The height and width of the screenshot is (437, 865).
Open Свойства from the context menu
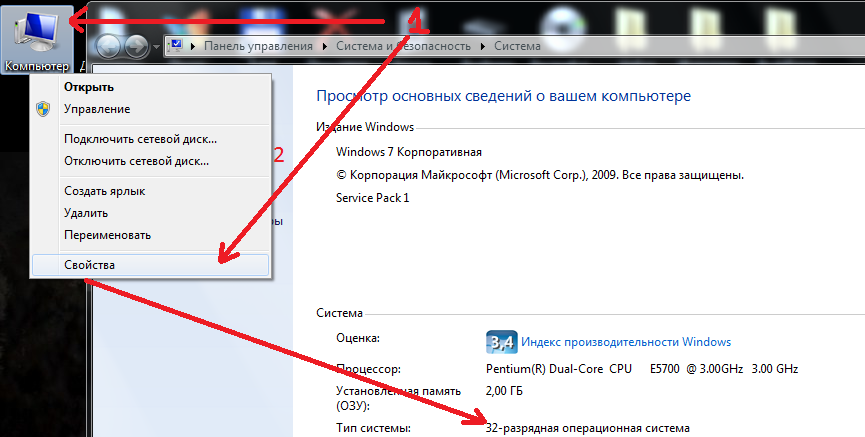[150, 265]
